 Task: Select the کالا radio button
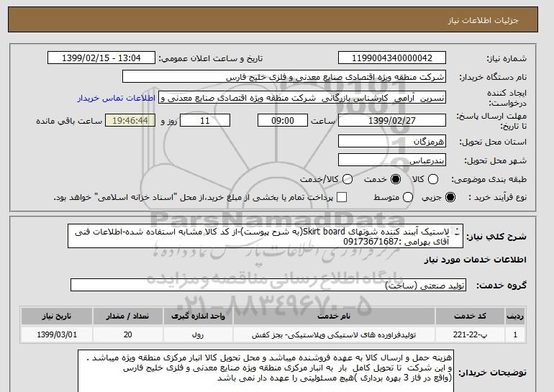(x=433, y=179)
